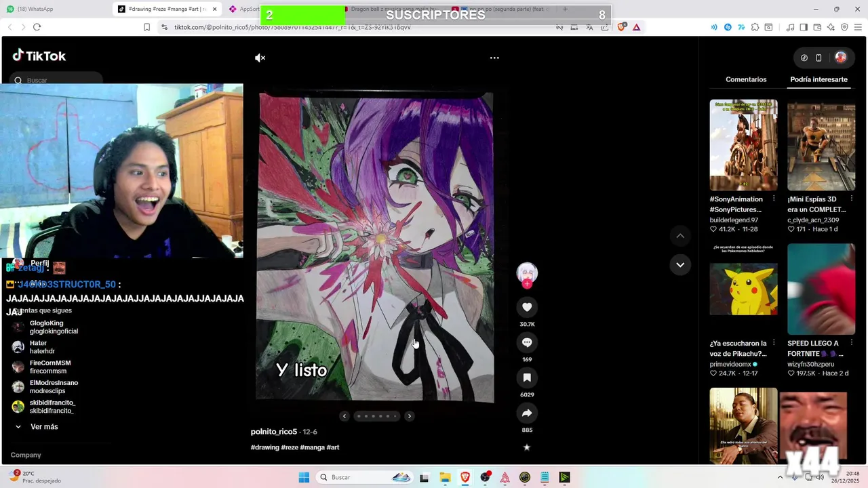The height and width of the screenshot is (488, 868).
Task: Open a new browser tab
Action: pos(565,9)
